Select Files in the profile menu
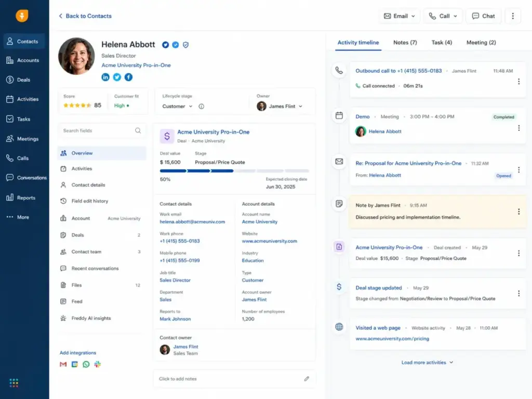This screenshot has height=399, width=532. click(102, 285)
